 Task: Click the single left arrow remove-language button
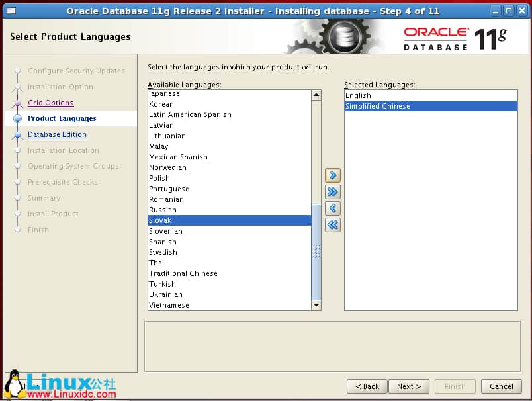point(333,208)
